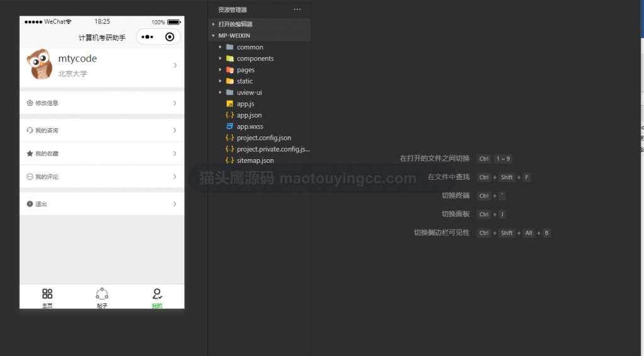Image resolution: width=644 pixels, height=356 pixels.
Task: Click the 在文件中查找 shortcut hint
Action: (x=448, y=177)
